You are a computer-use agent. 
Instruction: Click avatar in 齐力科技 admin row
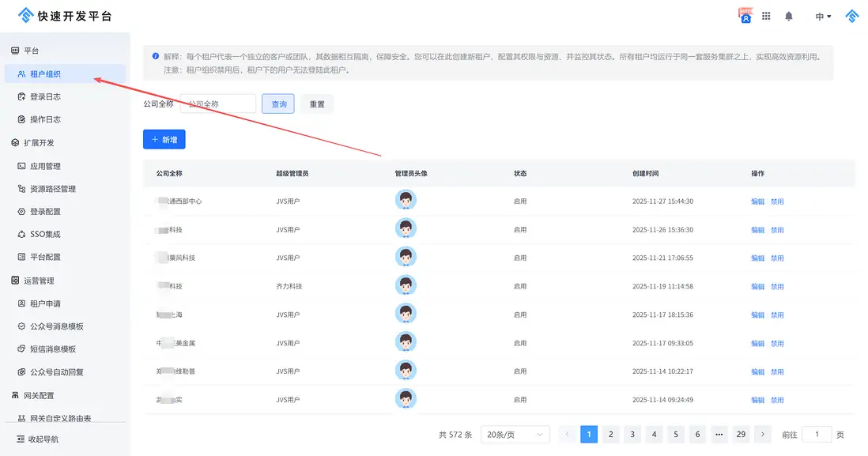tap(406, 285)
